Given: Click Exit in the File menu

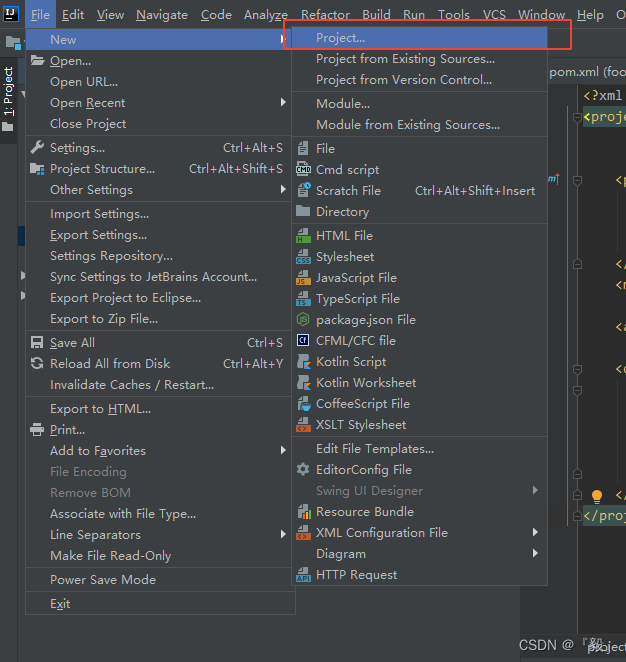Looking at the screenshot, I should pyautogui.click(x=160, y=604).
